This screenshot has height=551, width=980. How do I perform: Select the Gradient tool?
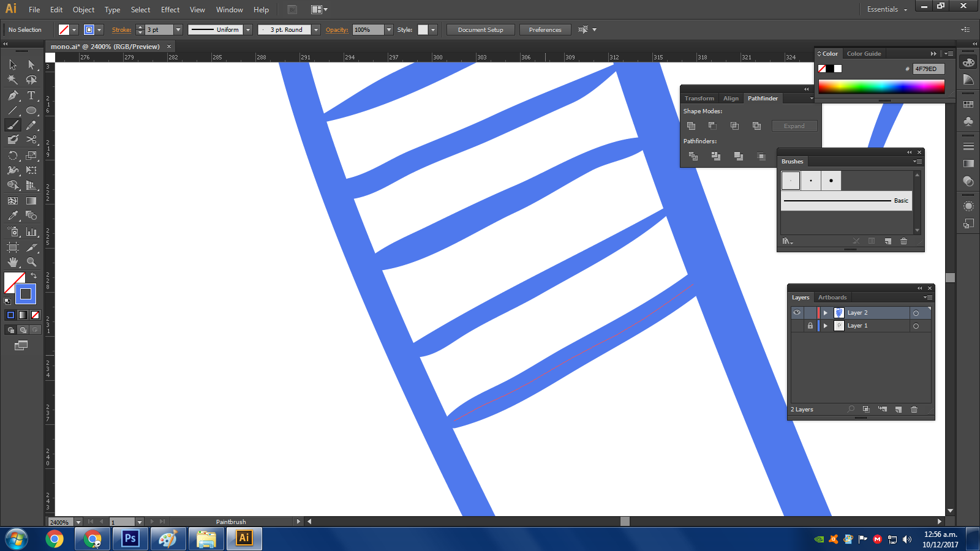[x=31, y=201]
